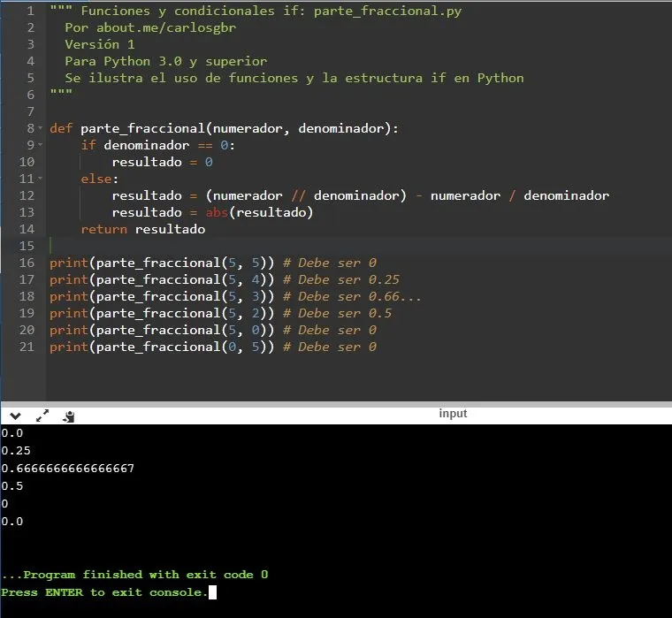Click the console output 0.25
The width and height of the screenshot is (672, 618).
[x=16, y=450]
